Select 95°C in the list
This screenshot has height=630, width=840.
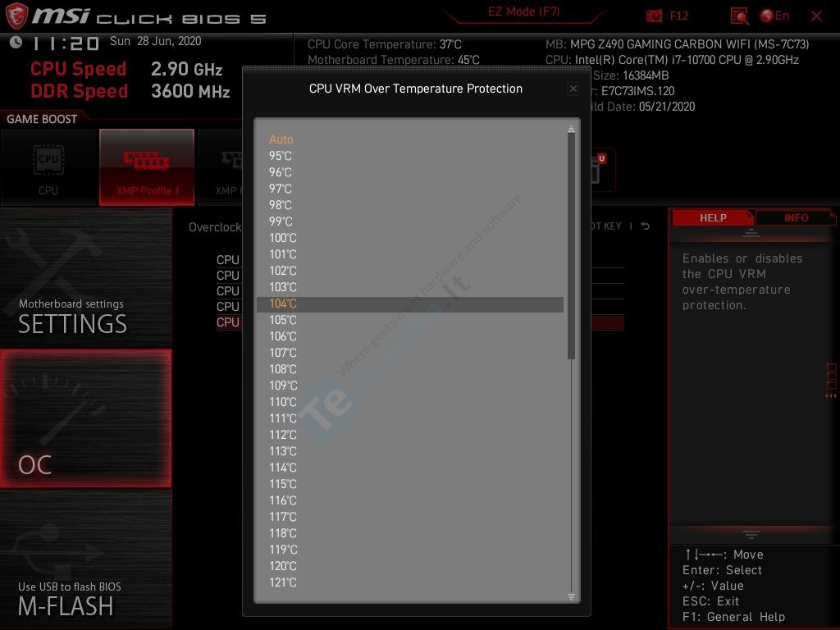point(410,156)
